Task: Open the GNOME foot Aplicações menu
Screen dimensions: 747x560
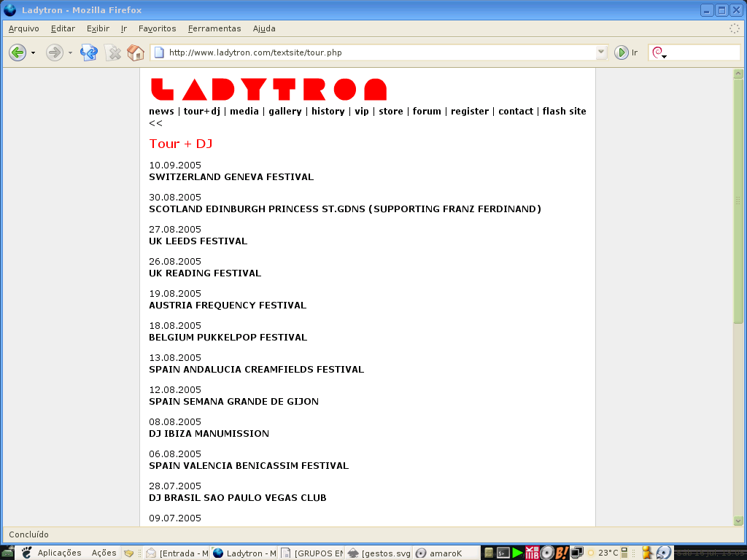Action: [52, 553]
